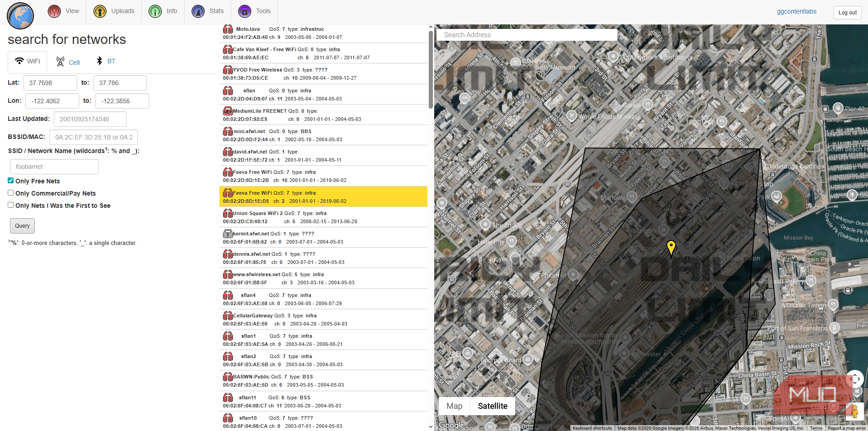Image resolution: width=868 pixels, height=431 pixels.
Task: Focus the Lon to field -122.3856
Action: [x=122, y=101]
